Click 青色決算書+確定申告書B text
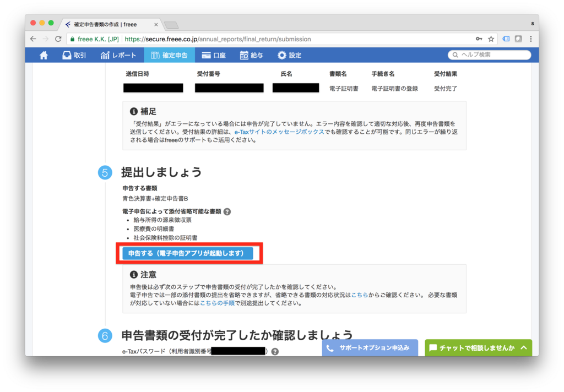 tap(155, 199)
